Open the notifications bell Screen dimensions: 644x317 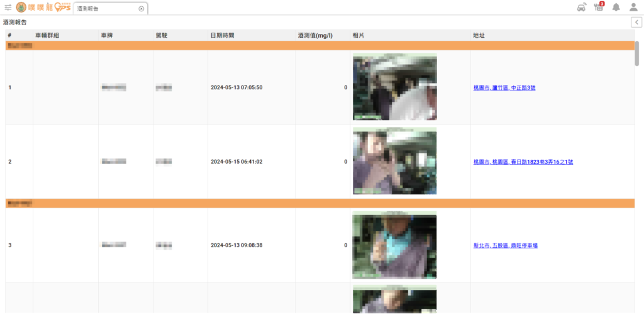click(616, 8)
